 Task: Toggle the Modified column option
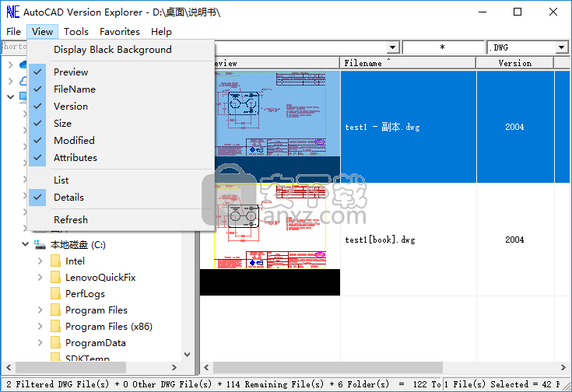pyautogui.click(x=121, y=141)
